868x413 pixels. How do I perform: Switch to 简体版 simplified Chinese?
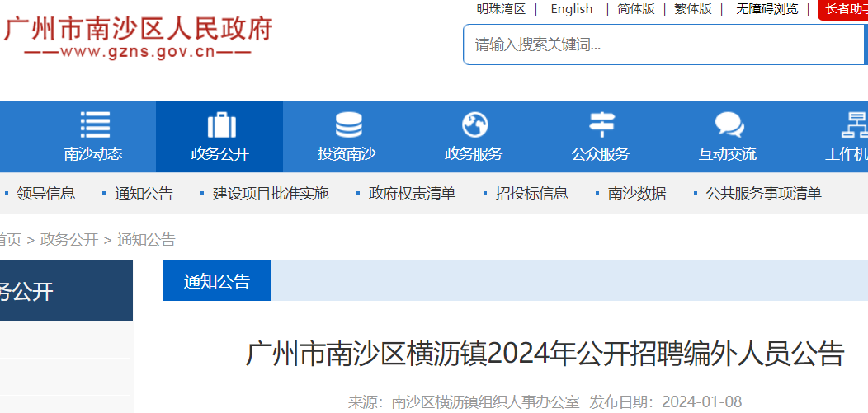(636, 9)
